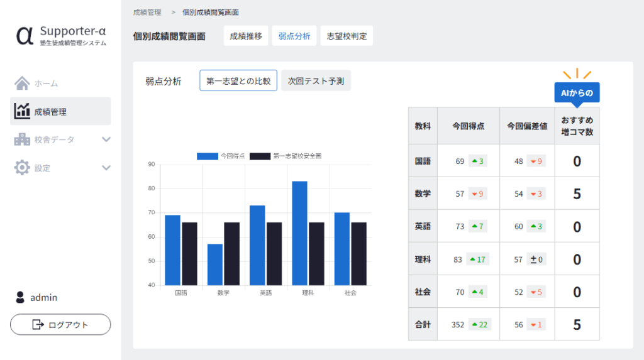Image resolution: width=644 pixels, height=360 pixels.
Task: Click the おすすめ増コマ数 column header
Action: [x=577, y=126]
